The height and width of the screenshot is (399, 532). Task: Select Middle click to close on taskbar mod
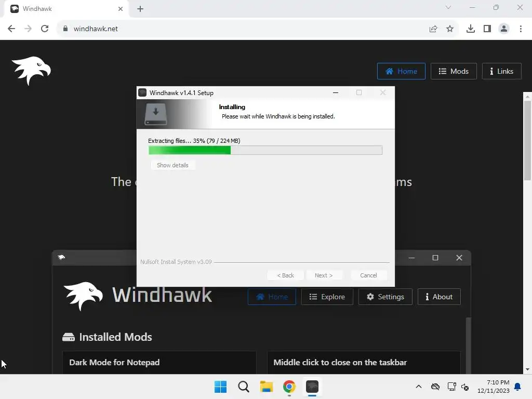364,362
